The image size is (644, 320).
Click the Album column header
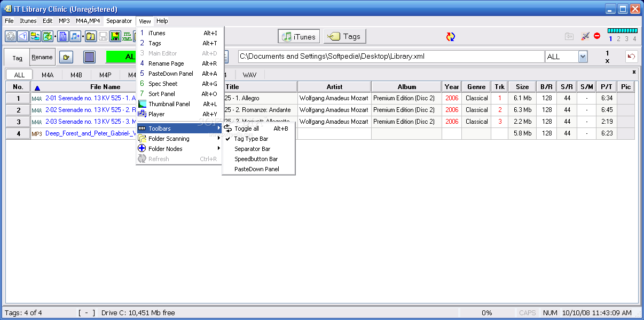406,87
